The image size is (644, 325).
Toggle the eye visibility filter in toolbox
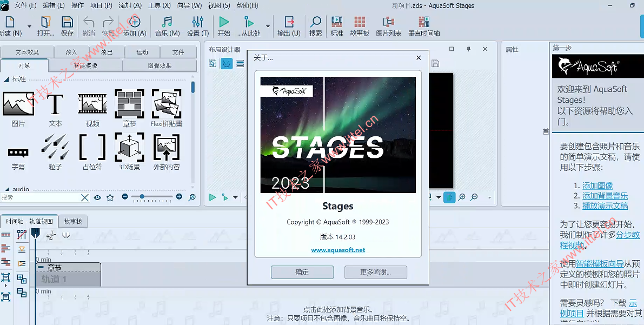click(97, 197)
